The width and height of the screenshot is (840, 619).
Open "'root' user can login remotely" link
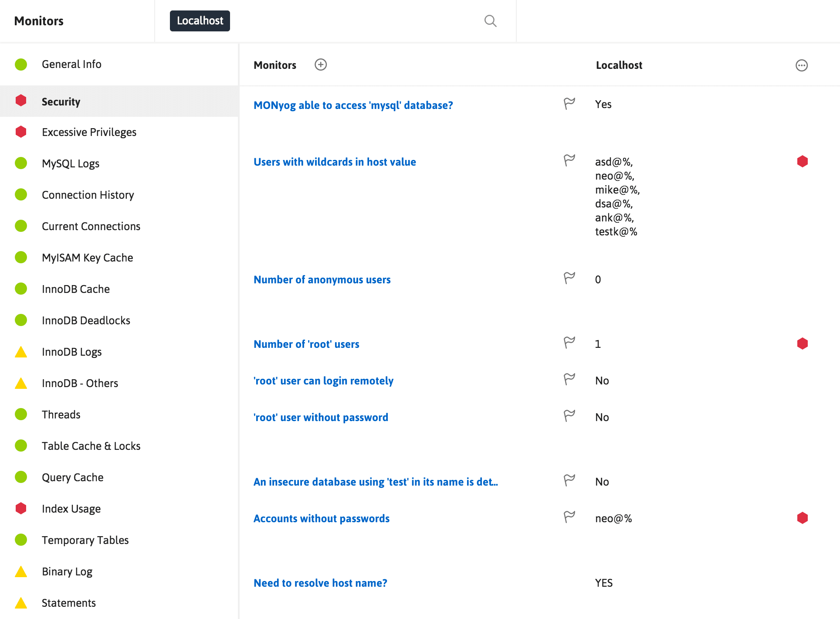click(323, 381)
